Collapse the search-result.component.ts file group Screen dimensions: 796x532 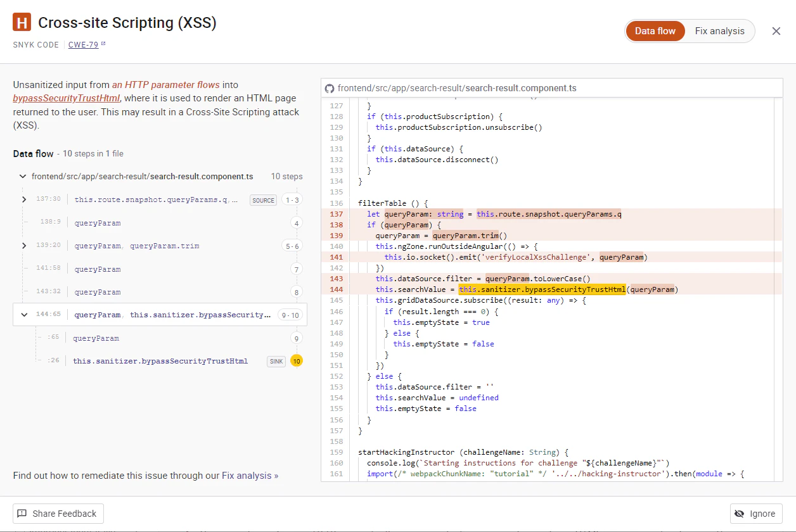click(23, 177)
